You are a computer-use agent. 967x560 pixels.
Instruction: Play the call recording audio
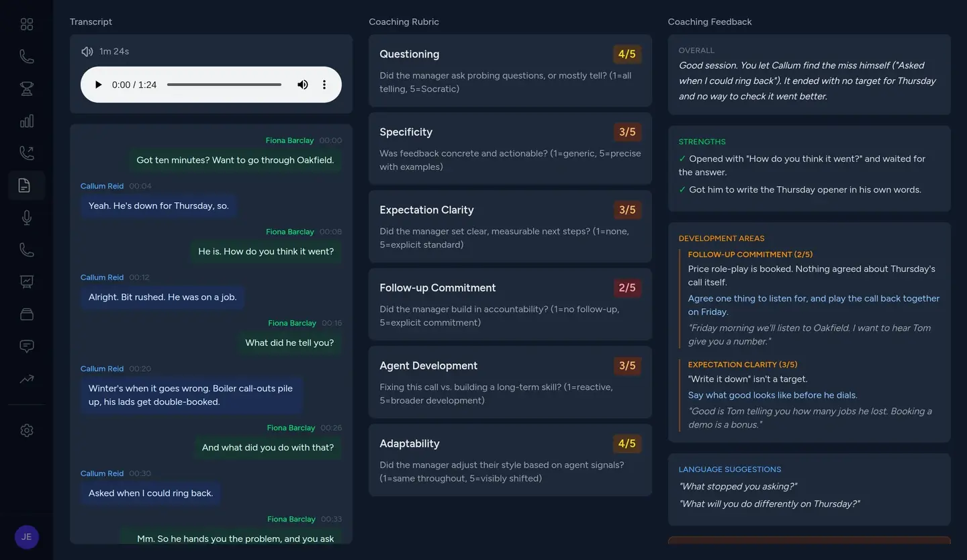coord(99,85)
